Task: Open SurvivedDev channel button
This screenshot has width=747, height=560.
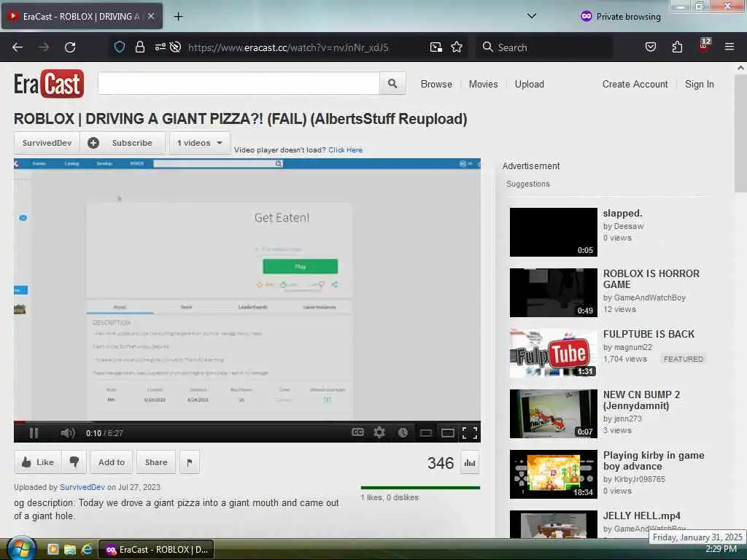Action: (x=47, y=143)
